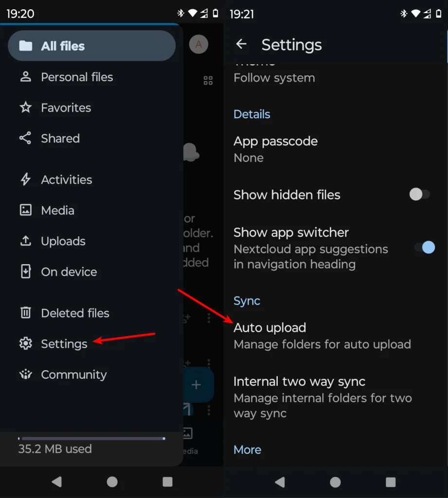The width and height of the screenshot is (448, 498).
Task: Choose On device in the drawer
Action: [69, 272]
